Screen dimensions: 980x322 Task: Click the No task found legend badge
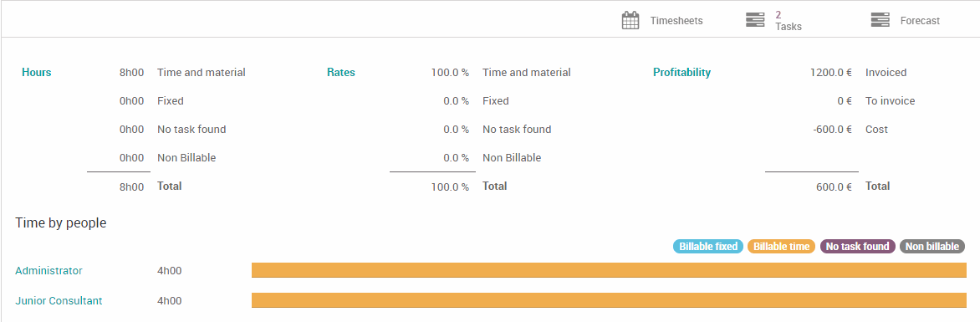click(x=858, y=247)
